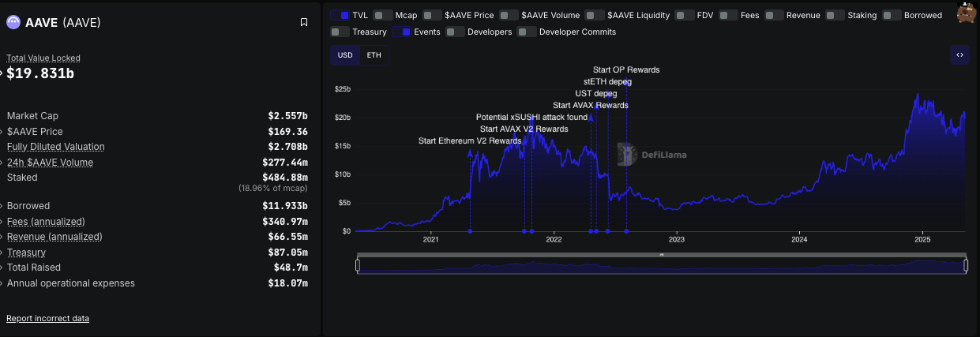Click the Staked value $484.88m
The image size is (980, 337).
coord(285,178)
